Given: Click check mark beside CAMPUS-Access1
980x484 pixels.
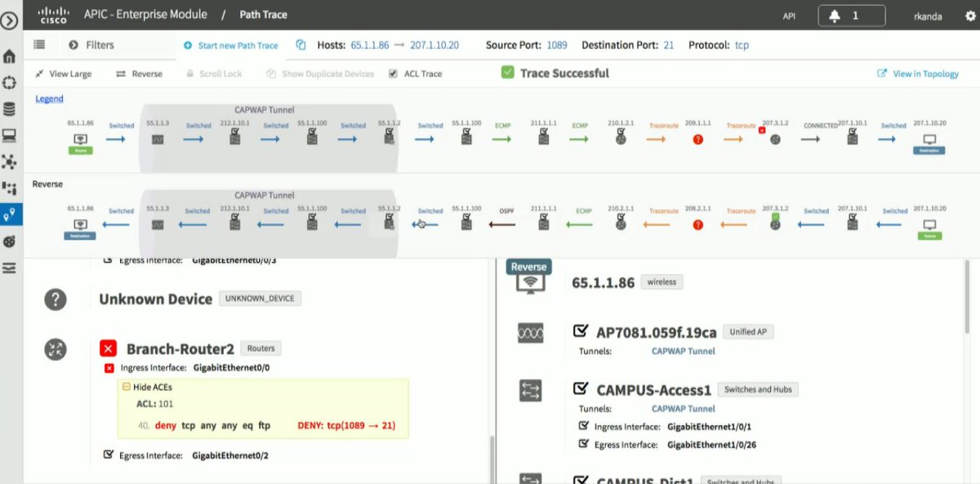Looking at the screenshot, I should [581, 389].
